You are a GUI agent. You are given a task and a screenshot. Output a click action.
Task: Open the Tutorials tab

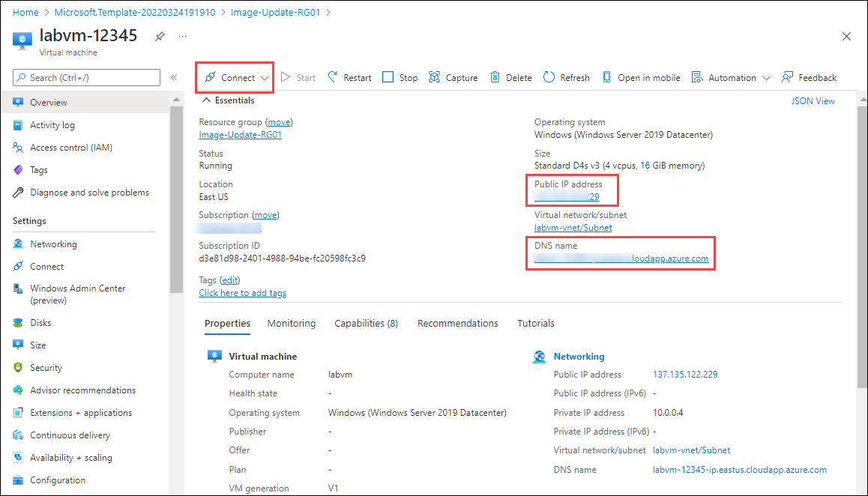(x=536, y=323)
